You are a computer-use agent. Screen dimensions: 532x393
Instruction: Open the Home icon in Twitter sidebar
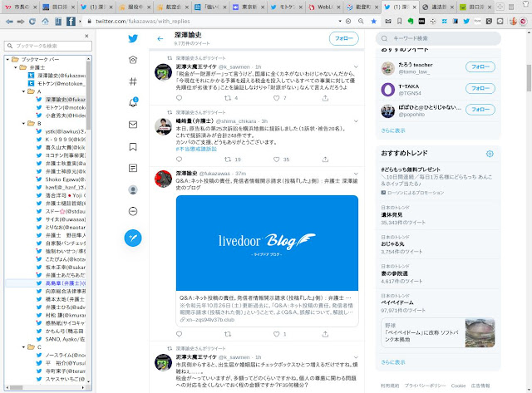[133, 60]
